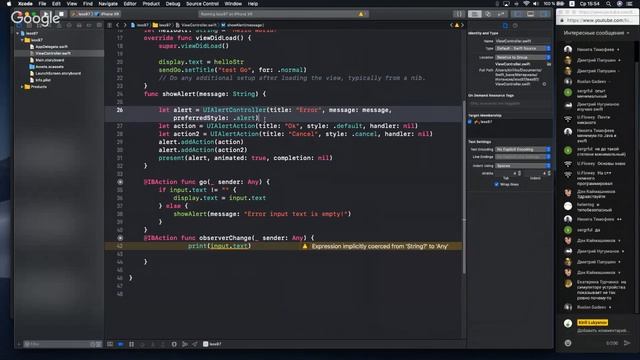Open Notification Center icon
Screen dimensions: 640x360
point(630,4)
